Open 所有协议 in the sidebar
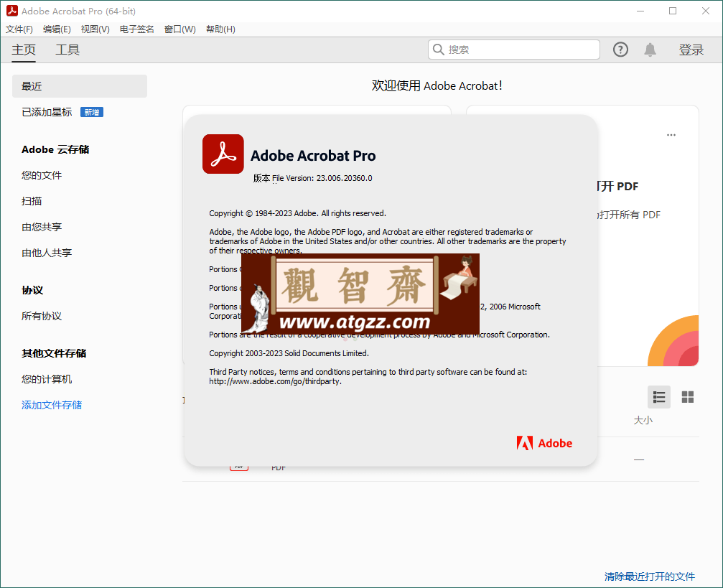Viewport: 723px width, 588px height. 42,316
